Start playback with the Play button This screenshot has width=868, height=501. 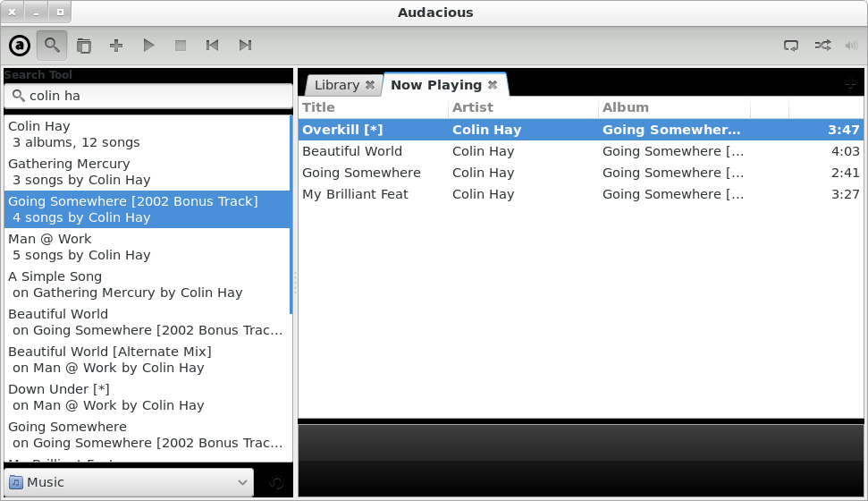point(148,46)
